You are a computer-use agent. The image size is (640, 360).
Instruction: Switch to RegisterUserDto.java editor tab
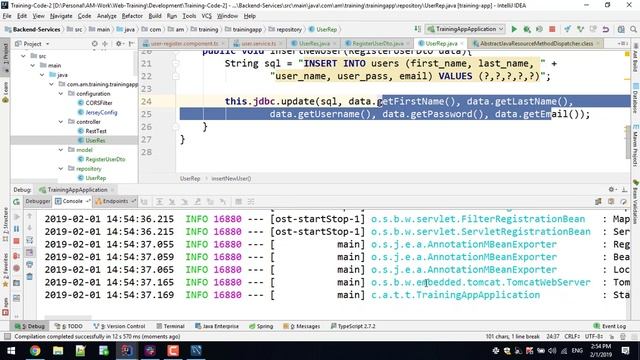[x=378, y=43]
